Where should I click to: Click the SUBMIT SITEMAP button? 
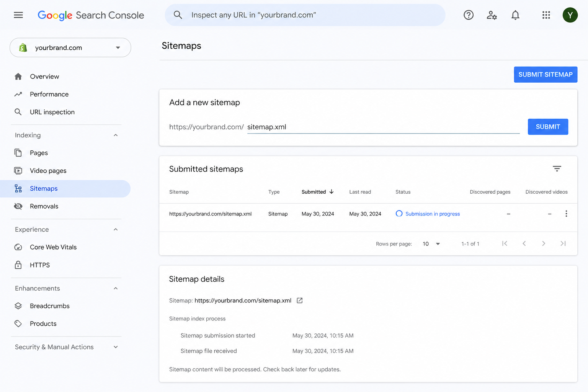[x=546, y=75]
